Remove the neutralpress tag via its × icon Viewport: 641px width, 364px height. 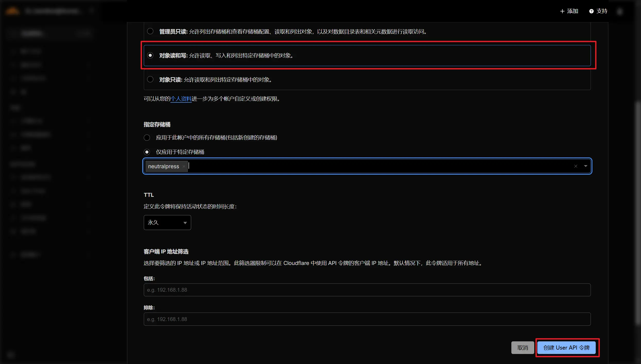pyautogui.click(x=184, y=166)
